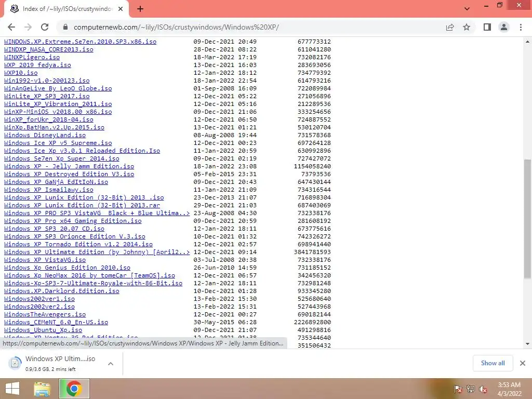Image resolution: width=532 pixels, height=399 pixels.
Task: Click Windows_Ice_XP_v5_Supreme.iso link
Action: [58, 143]
